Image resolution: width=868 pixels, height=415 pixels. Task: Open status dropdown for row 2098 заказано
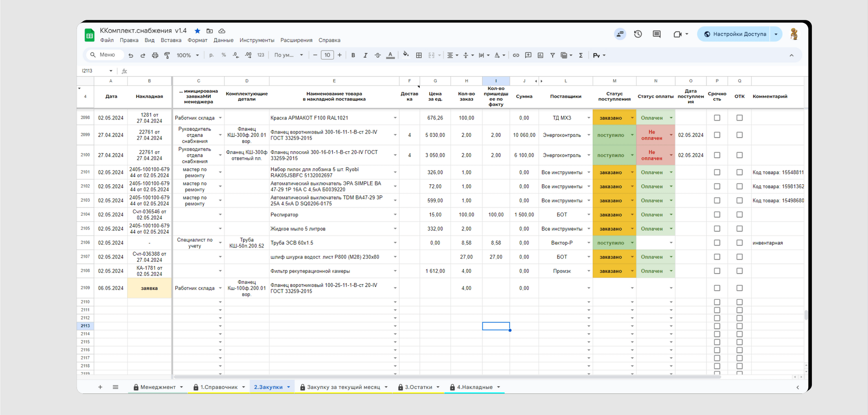click(632, 118)
